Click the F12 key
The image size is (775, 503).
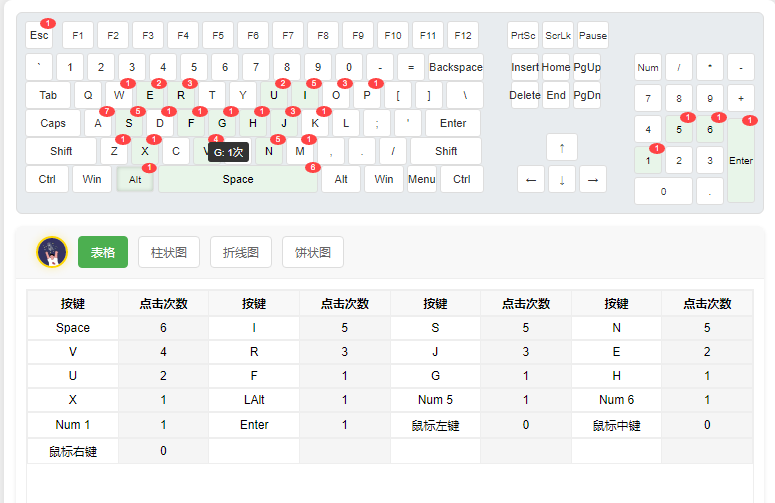coord(463,35)
